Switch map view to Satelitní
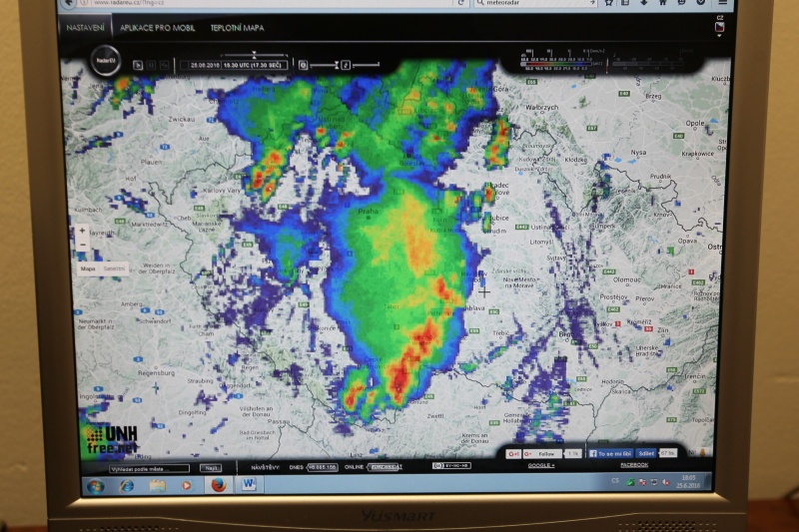Image resolution: width=799 pixels, height=532 pixels. (x=113, y=268)
